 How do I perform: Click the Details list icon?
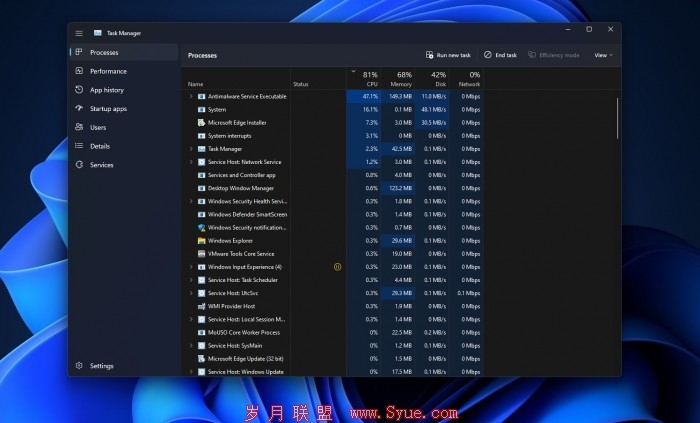79,146
